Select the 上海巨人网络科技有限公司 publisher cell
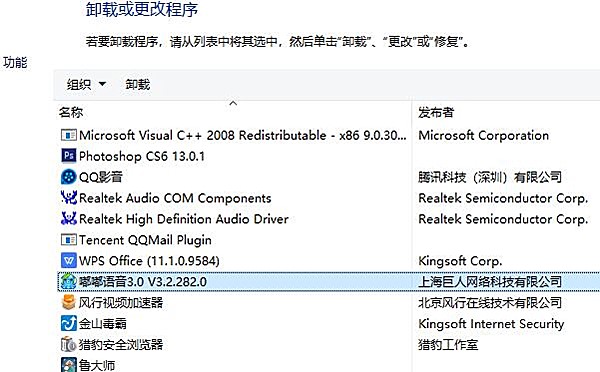600x372 pixels. [x=490, y=282]
